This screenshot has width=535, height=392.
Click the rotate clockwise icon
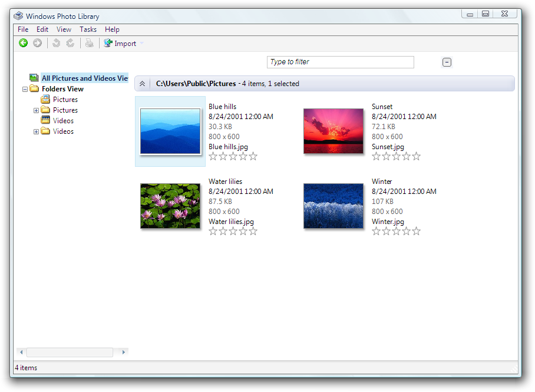point(70,43)
